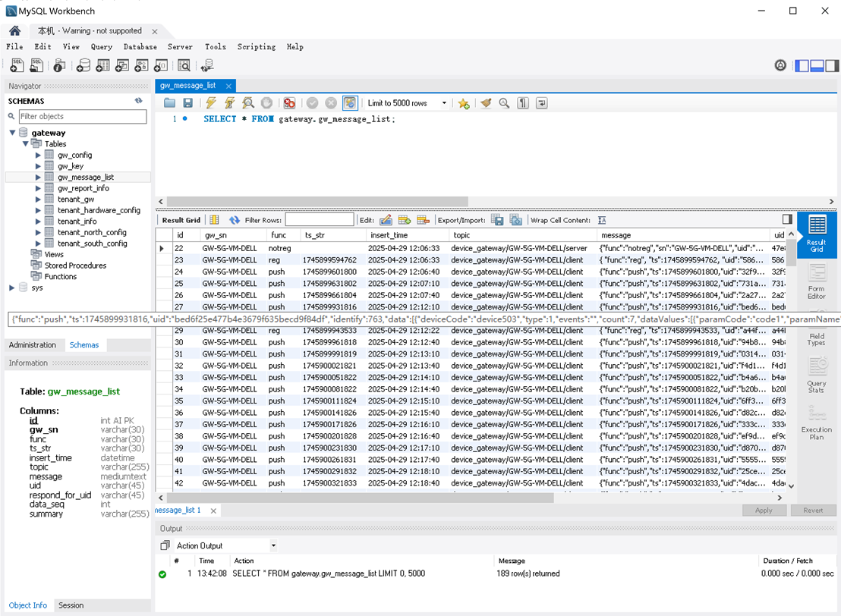Open the Query Stats panel button

(x=816, y=375)
